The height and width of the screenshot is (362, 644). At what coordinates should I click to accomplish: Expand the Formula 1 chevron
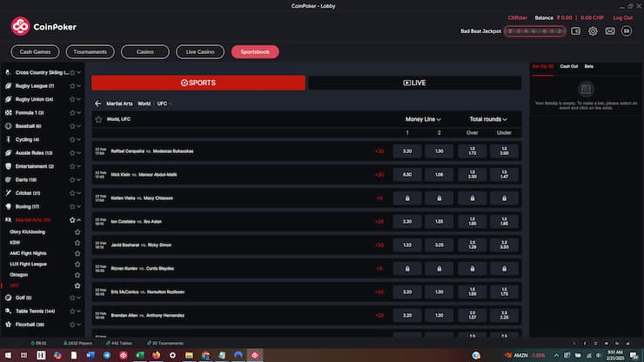coord(79,112)
